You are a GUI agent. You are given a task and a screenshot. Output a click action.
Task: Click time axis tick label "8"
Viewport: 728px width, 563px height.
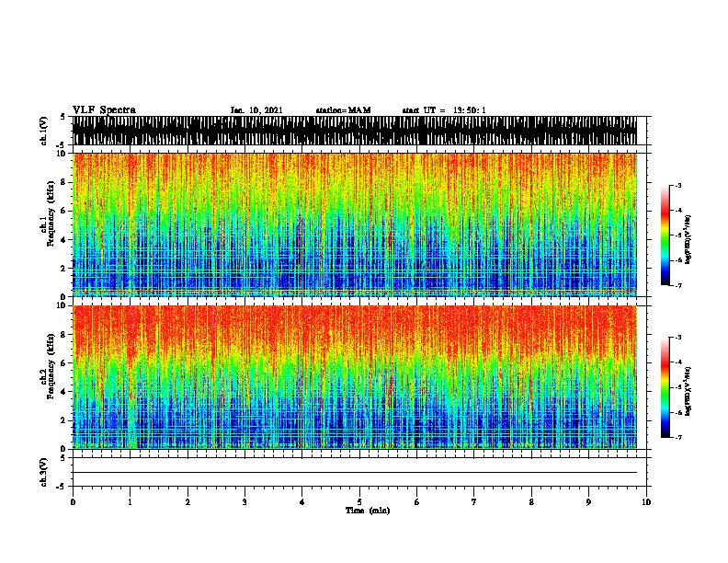[x=531, y=502]
